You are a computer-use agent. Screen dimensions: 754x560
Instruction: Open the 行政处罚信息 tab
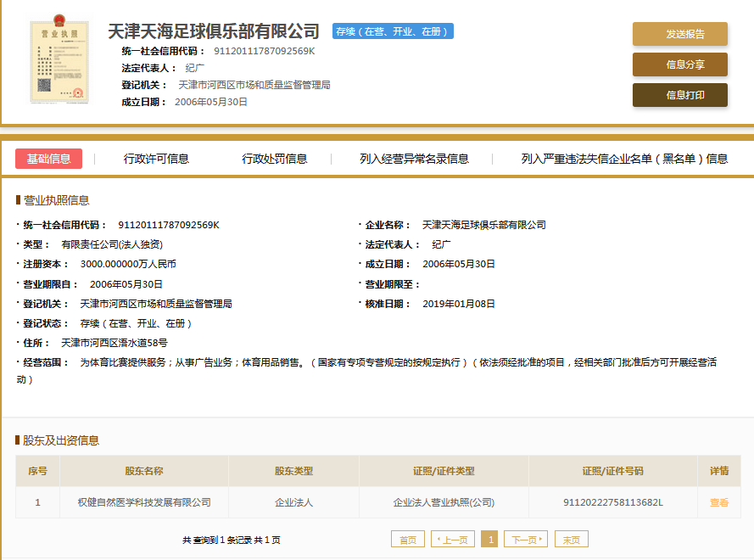coord(274,159)
